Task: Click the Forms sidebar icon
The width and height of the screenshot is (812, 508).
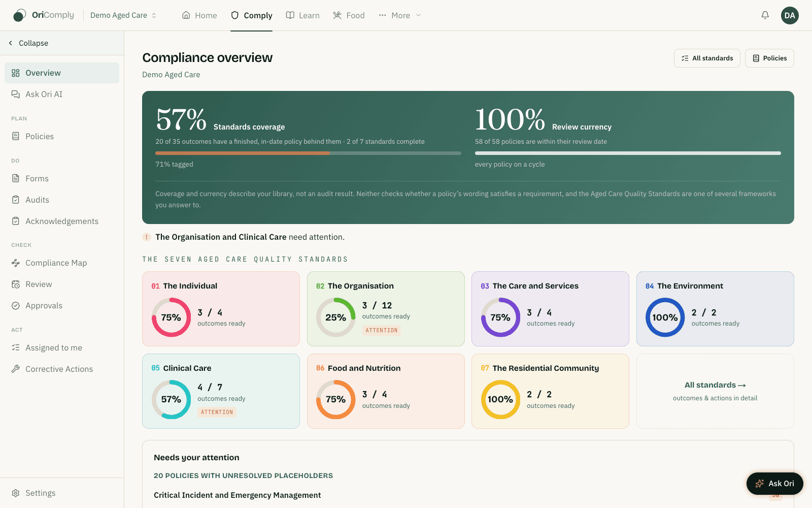Action: [16, 179]
